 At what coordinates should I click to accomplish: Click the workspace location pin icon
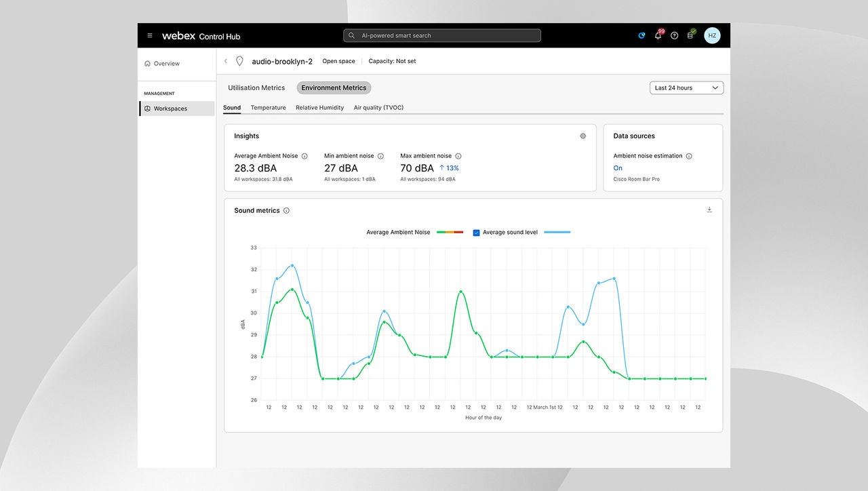[239, 61]
